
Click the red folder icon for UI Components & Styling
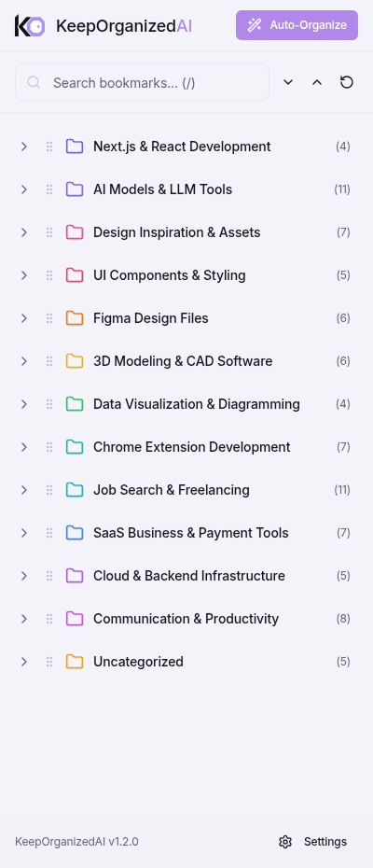coord(75,275)
